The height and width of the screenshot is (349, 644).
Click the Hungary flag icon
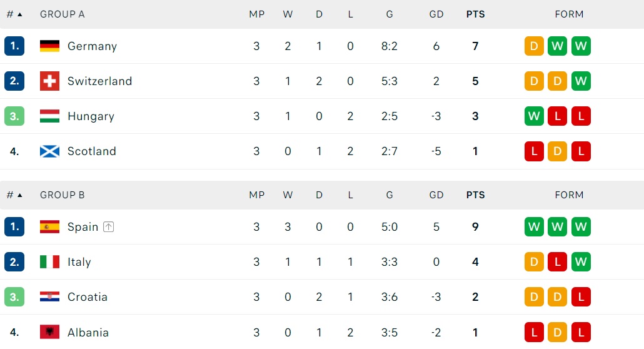[49, 116]
